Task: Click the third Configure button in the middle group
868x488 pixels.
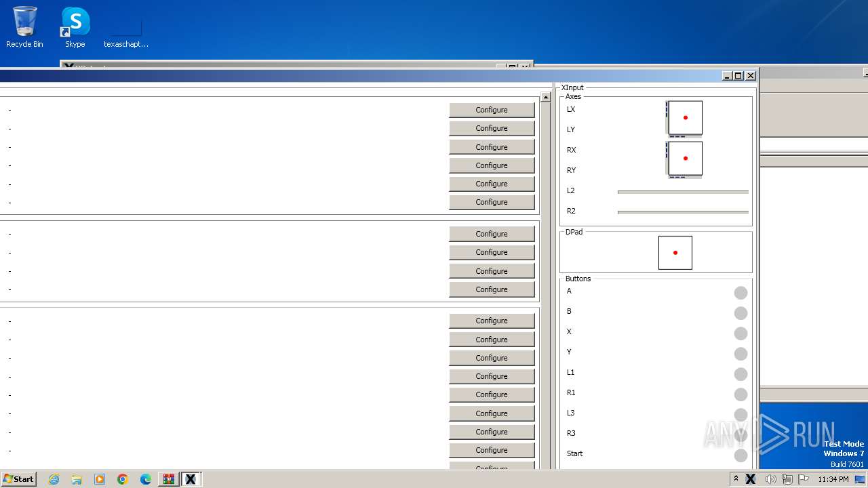Action: point(492,271)
